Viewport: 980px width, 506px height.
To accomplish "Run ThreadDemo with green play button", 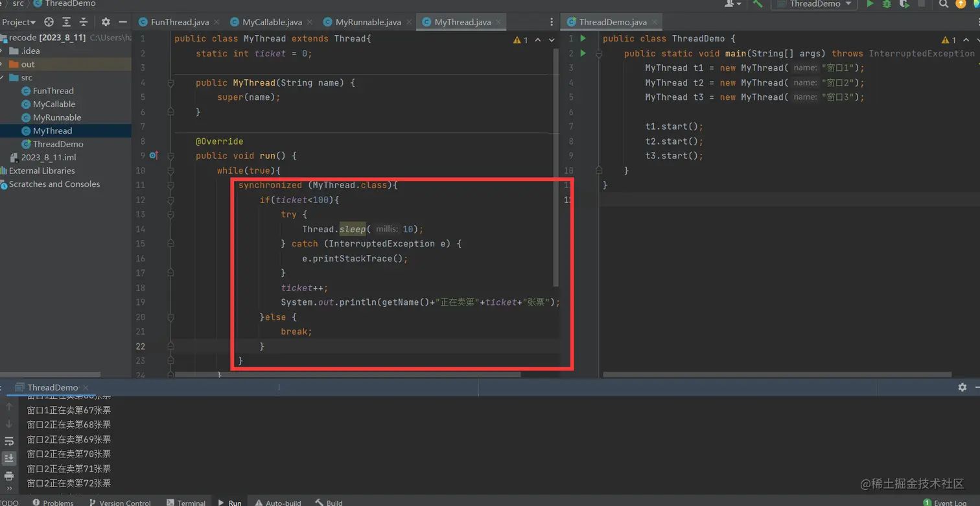I will (x=870, y=4).
